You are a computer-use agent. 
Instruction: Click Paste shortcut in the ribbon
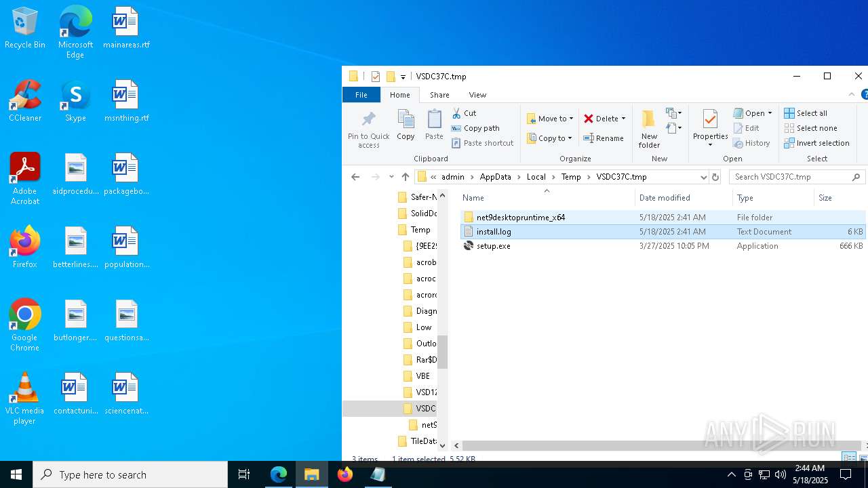[x=483, y=143]
